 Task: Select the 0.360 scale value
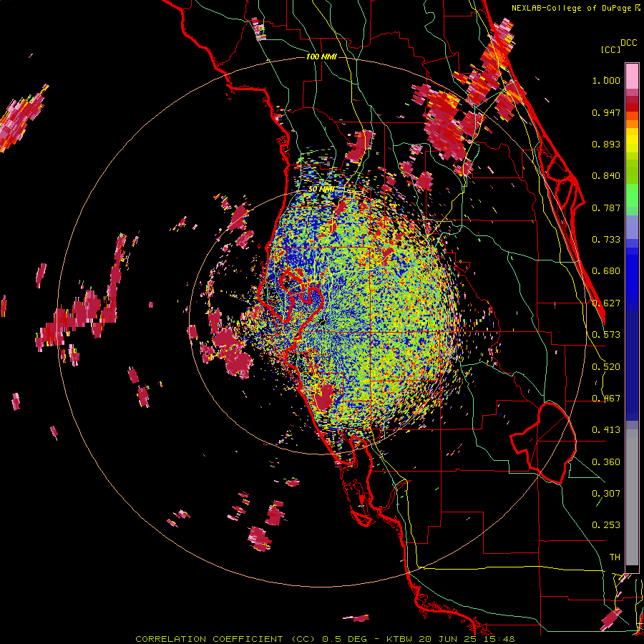click(606, 462)
